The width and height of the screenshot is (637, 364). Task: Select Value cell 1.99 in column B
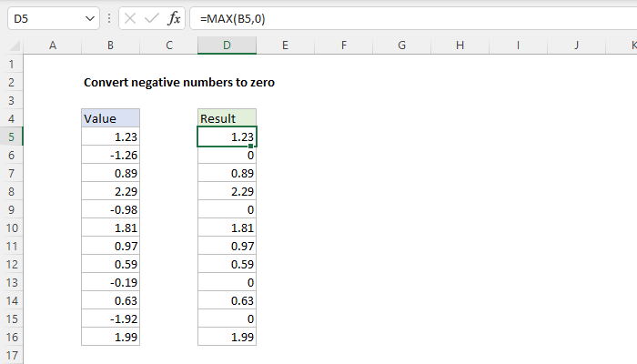tap(110, 338)
